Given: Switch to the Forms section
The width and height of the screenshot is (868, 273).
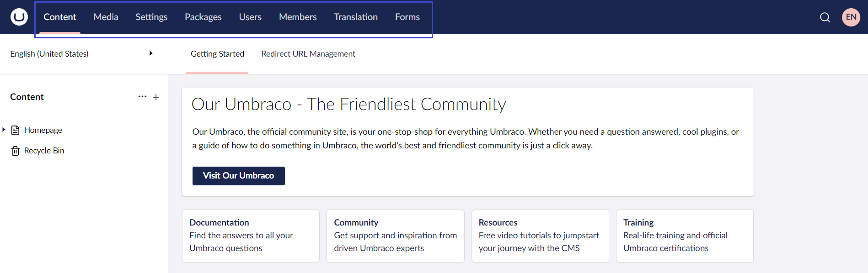Looking at the screenshot, I should pos(407,17).
